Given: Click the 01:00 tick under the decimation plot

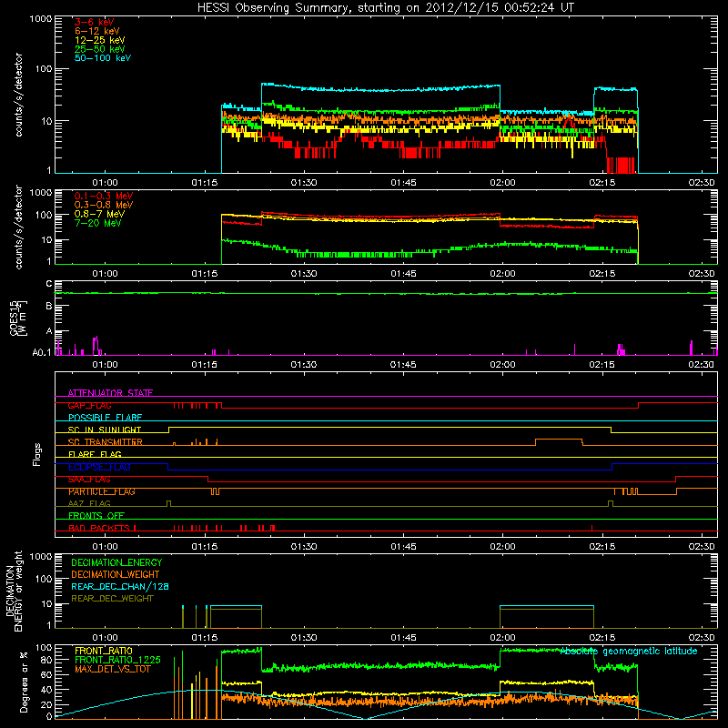Looking at the screenshot, I should pyautogui.click(x=105, y=638).
